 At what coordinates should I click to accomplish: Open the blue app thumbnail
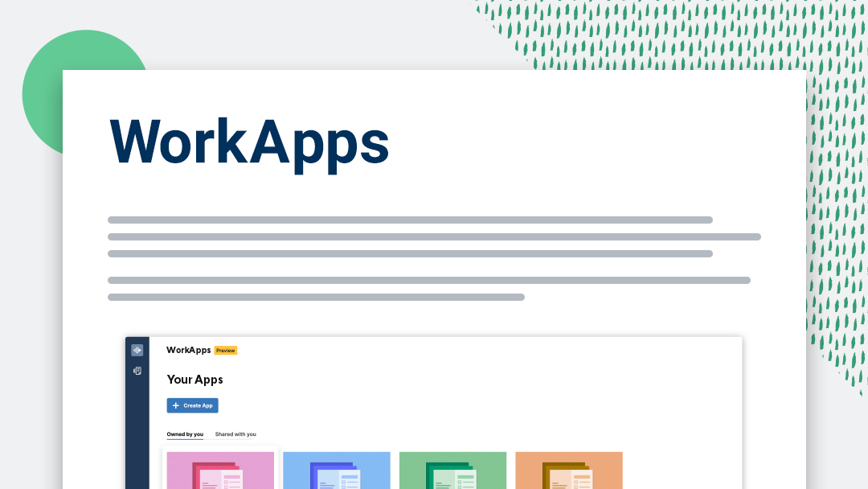point(336,471)
